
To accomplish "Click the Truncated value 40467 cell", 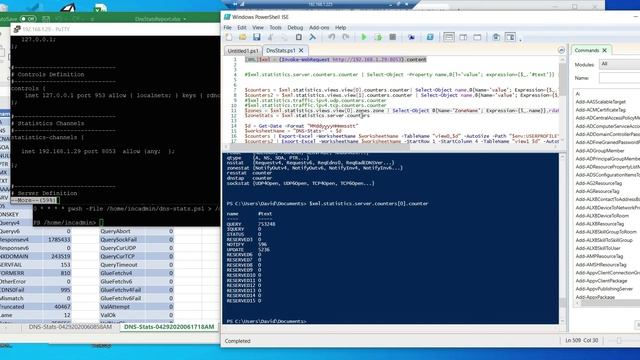I will coord(57,307).
